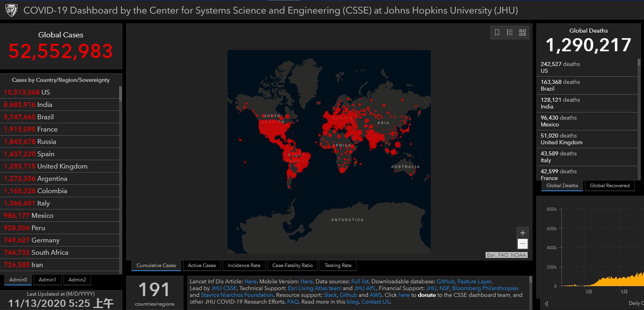Open the Feature Layer link
Viewport: 644px width, 310px height.
pos(474,281)
